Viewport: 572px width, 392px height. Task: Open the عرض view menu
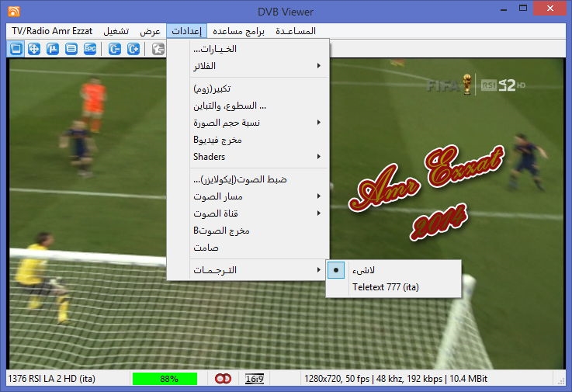tap(151, 31)
